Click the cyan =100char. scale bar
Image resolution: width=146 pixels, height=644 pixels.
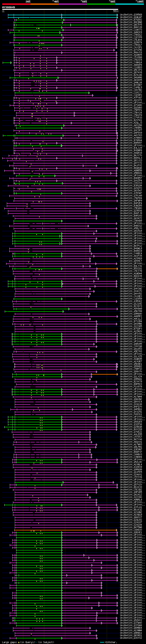coord(102,642)
